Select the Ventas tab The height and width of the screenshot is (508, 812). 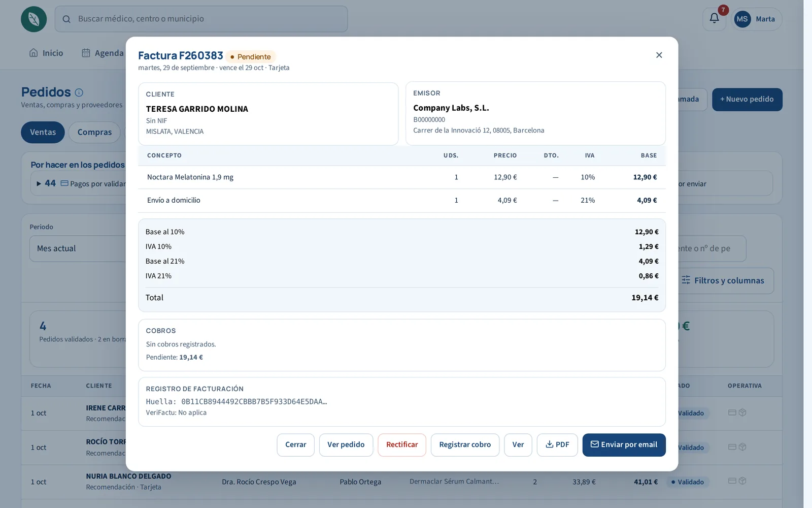43,132
